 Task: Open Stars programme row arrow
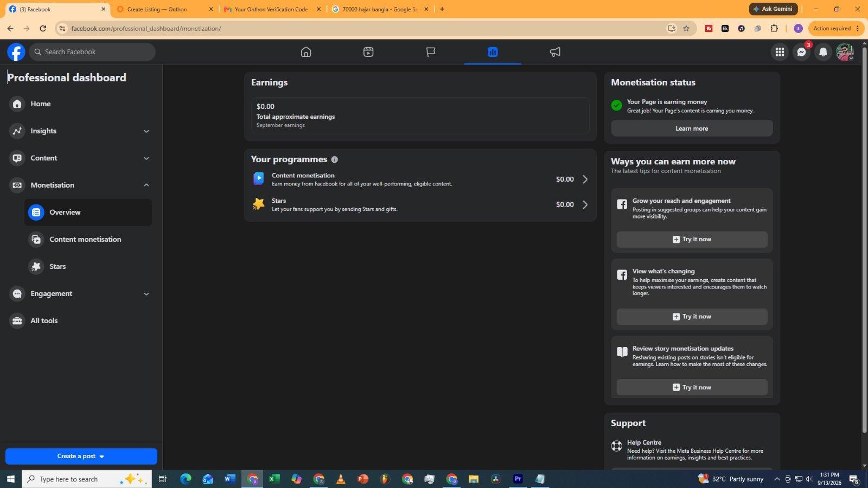pyautogui.click(x=585, y=204)
